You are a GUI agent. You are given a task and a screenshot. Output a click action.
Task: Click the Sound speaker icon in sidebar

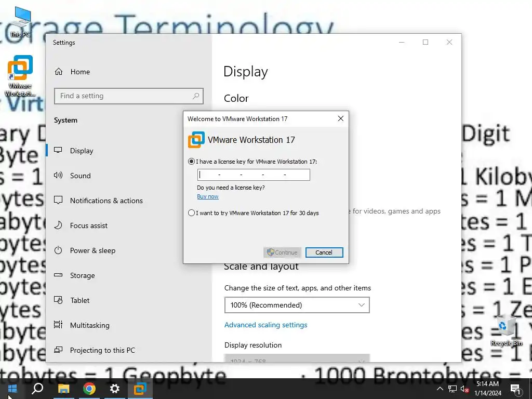pos(58,175)
